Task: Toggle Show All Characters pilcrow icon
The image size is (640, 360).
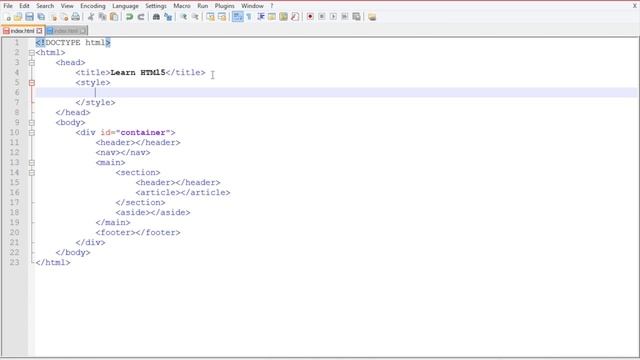Action: pos(249,17)
